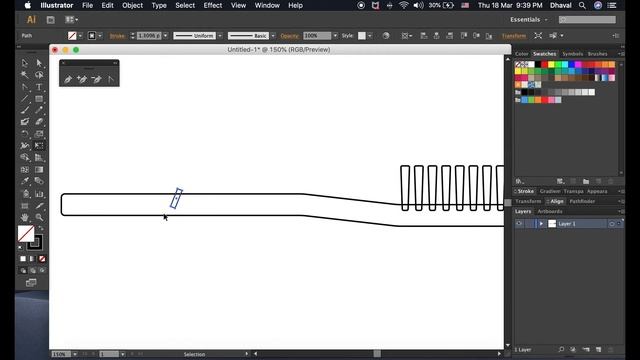Image resolution: width=640 pixels, height=360 pixels.
Task: Click the fill color box in toolbox
Action: click(26, 234)
